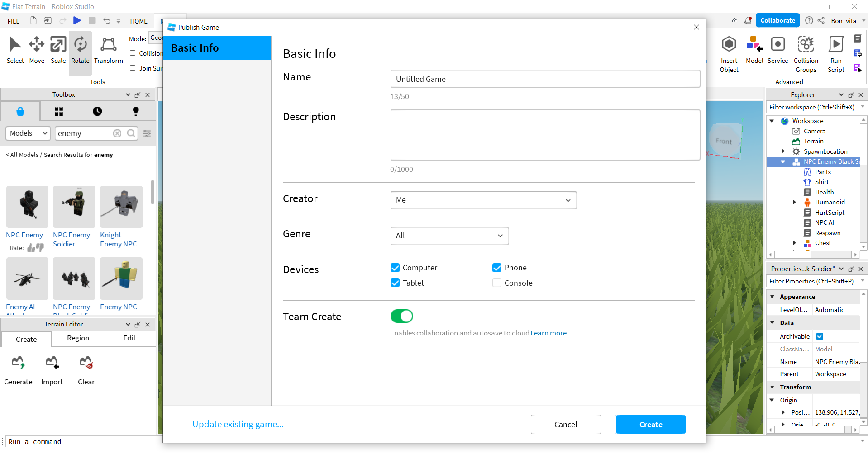Turn off the Team Create toggle
Screen dimensions: 868x463
402,316
